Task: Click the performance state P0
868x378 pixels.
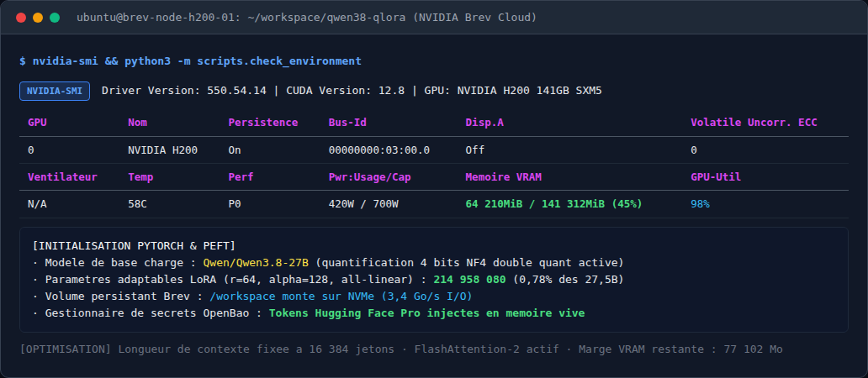Action: pyautogui.click(x=234, y=204)
